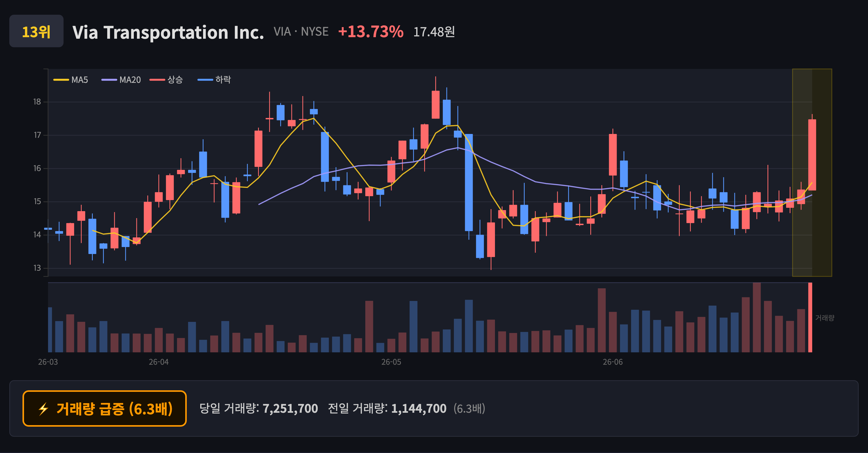868x453 pixels.
Task: Click the bright red final volume bar
Action: tap(810, 317)
